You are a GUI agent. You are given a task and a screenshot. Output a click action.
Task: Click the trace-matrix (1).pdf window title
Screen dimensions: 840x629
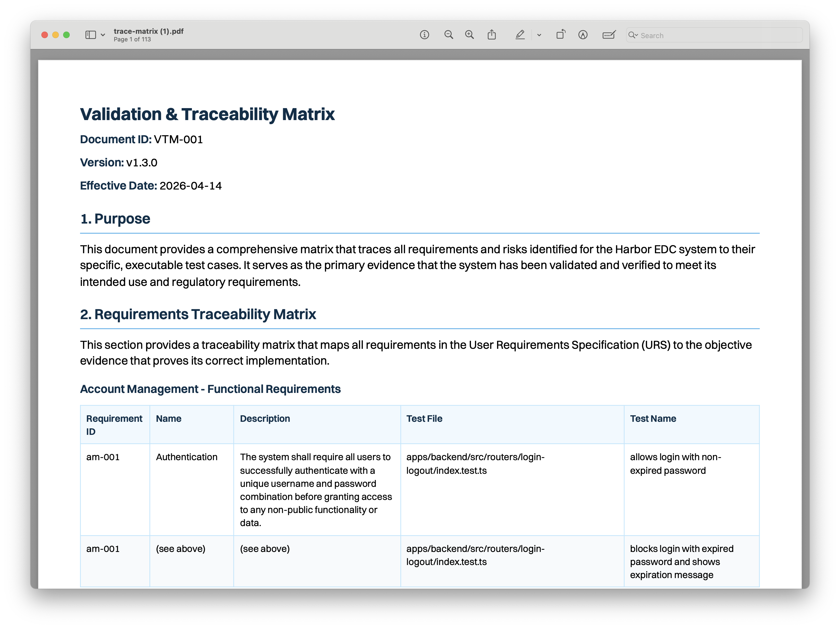coord(148,31)
